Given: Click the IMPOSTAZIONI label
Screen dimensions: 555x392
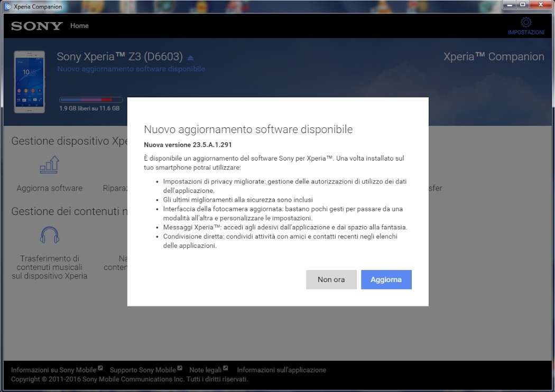Looking at the screenshot, I should [526, 33].
